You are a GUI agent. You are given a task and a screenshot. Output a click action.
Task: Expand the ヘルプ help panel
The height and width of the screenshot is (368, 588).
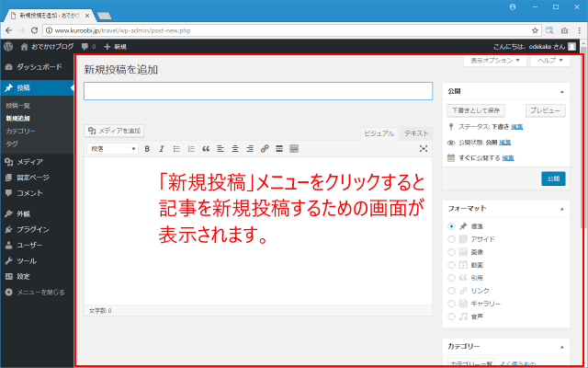[550, 61]
